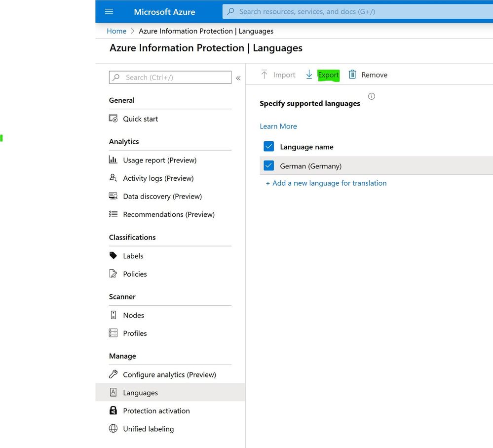Click the Quick start icon
This screenshot has width=493, height=448.
click(x=113, y=119)
